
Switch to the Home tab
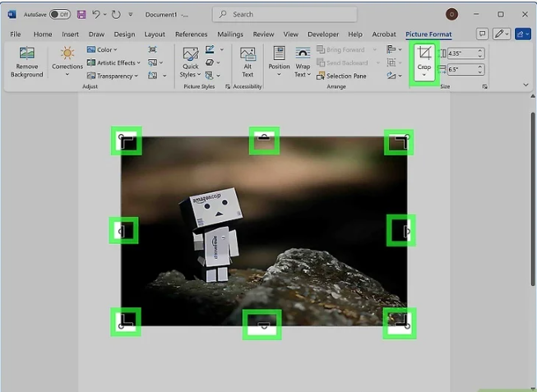point(43,35)
